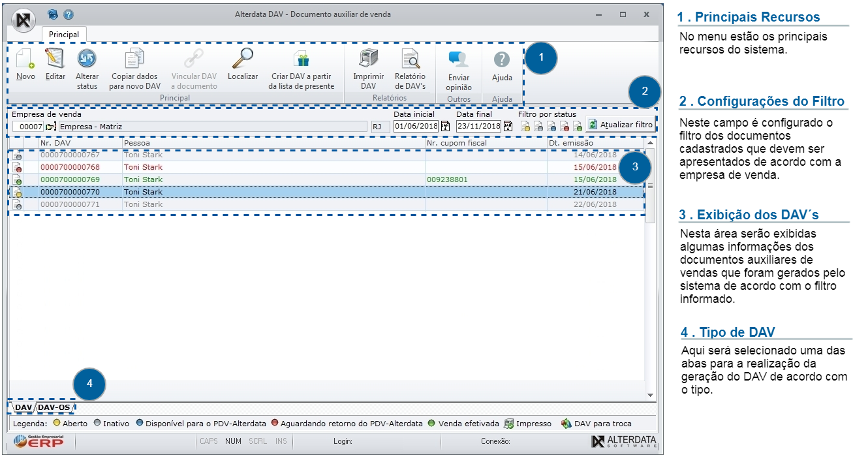Click the Editar notepad icon
Viewport: 868px width, 468px height.
pyautogui.click(x=55, y=60)
